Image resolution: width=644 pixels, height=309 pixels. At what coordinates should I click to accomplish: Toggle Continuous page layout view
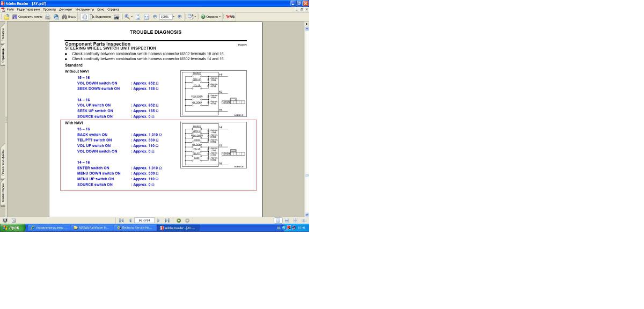(x=287, y=220)
